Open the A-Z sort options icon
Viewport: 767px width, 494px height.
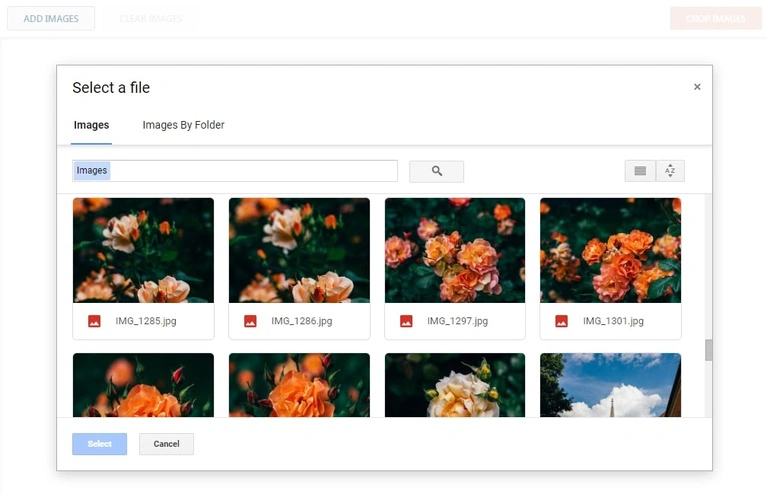coord(670,171)
